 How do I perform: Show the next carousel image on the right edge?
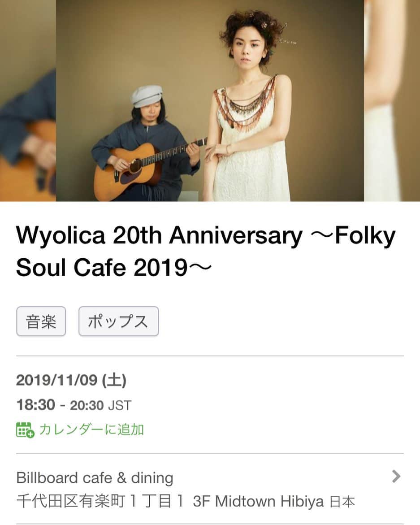pos(392,100)
